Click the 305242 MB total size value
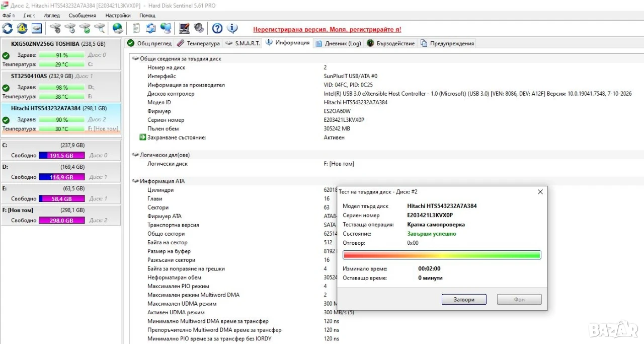This screenshot has width=644, height=344. (337, 128)
